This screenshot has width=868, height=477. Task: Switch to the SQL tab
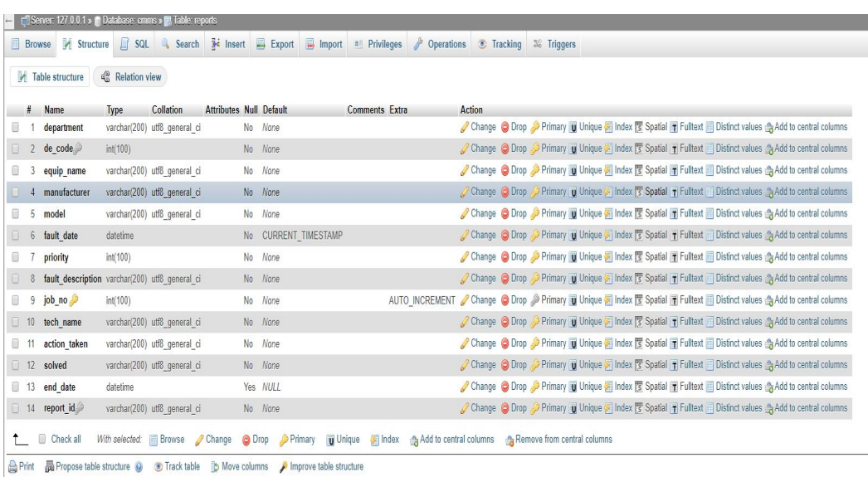click(x=135, y=44)
